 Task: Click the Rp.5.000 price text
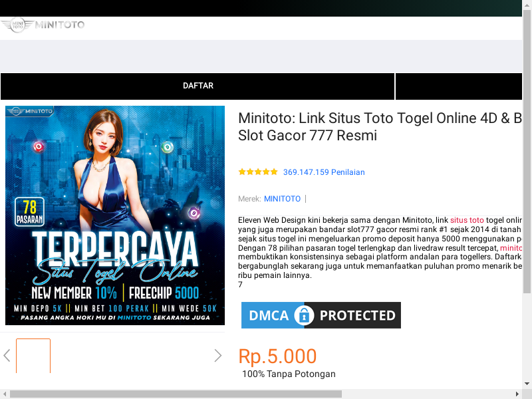(x=277, y=356)
